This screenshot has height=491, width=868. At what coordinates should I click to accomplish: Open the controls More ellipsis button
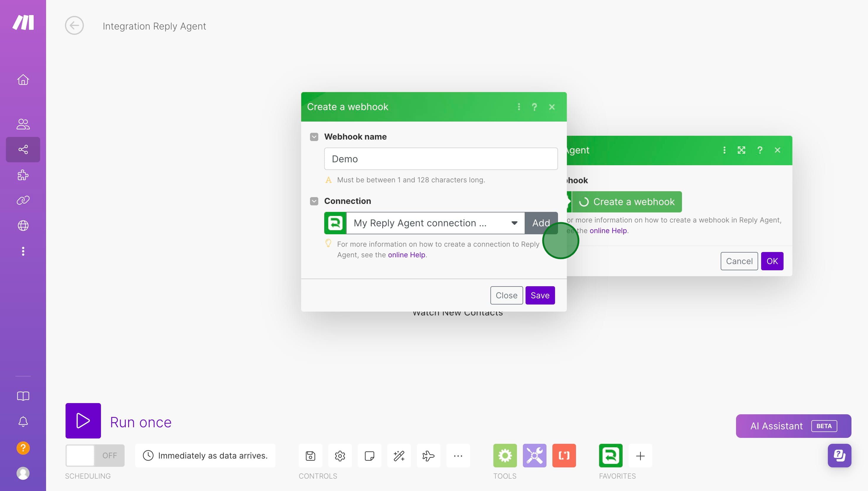(458, 456)
